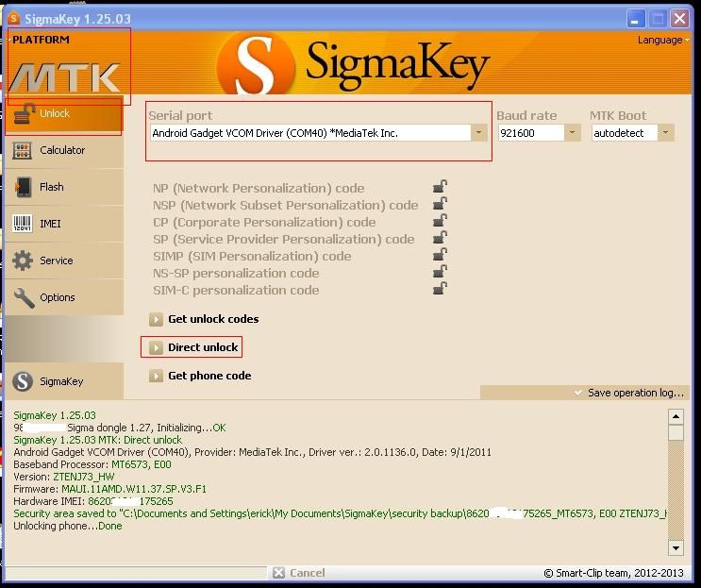Expand the MTK Boot dropdown arrow
The width and height of the screenshot is (701, 588).
click(665, 133)
